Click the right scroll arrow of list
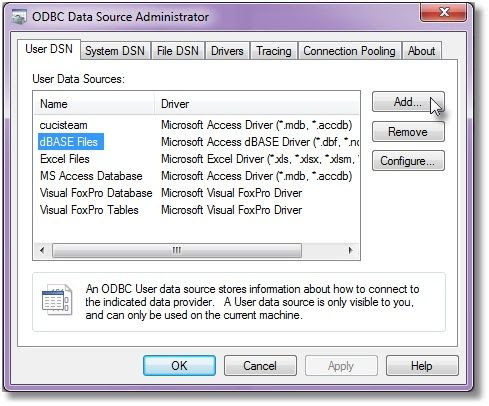489x406 pixels. (350, 250)
